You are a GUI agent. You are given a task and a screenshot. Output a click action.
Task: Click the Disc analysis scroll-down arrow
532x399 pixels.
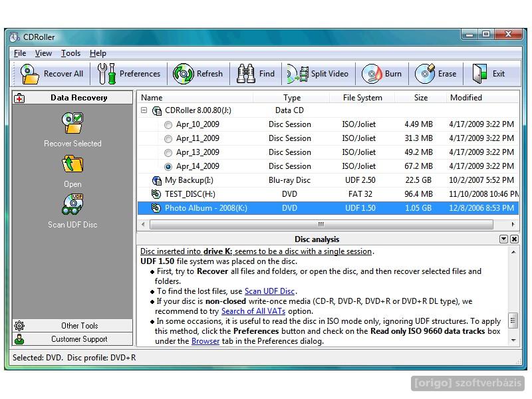click(513, 340)
